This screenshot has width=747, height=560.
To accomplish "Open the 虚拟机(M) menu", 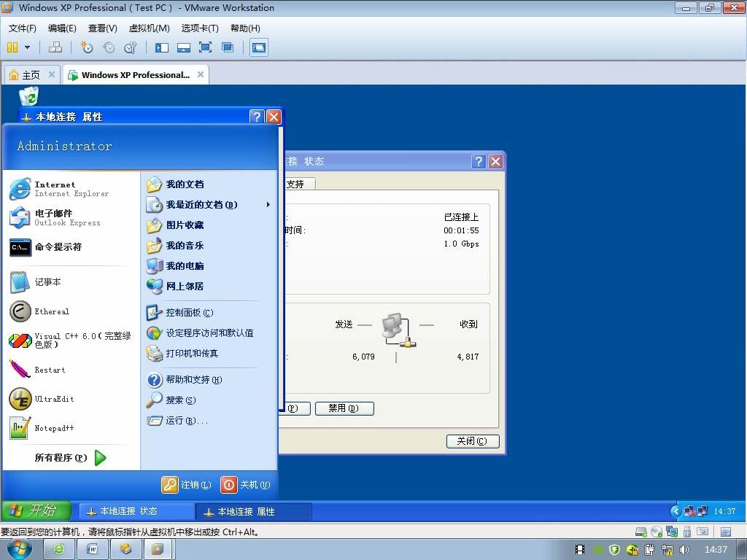I will pos(149,28).
